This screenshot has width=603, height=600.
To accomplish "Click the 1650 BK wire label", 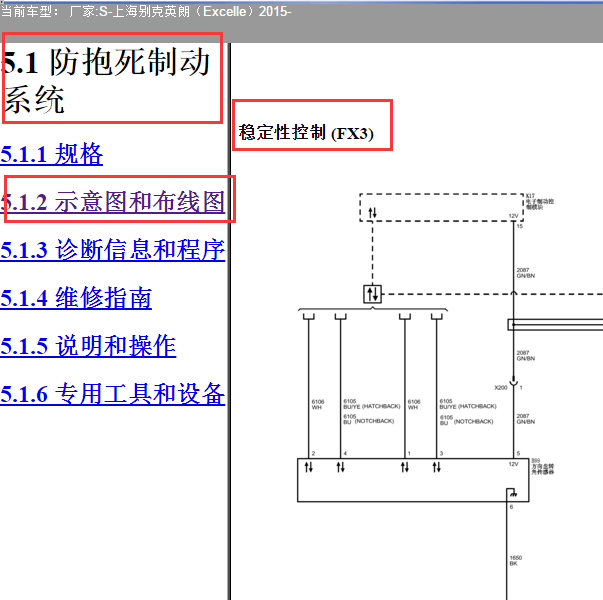I will click(516, 560).
